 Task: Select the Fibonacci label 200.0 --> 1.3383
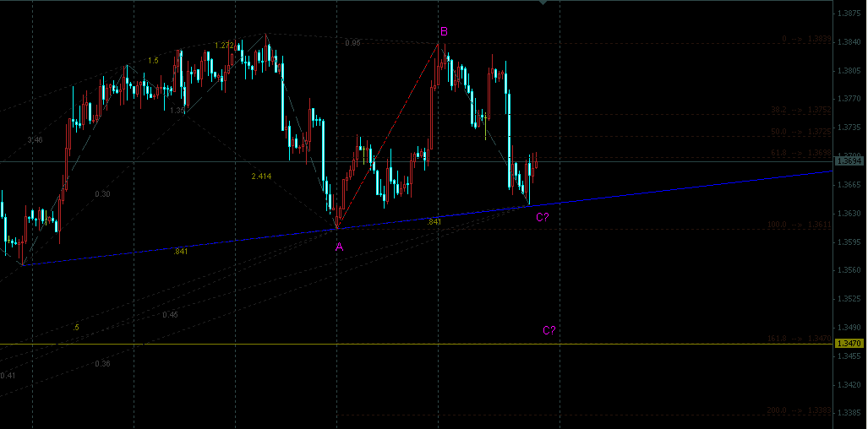tap(800, 410)
